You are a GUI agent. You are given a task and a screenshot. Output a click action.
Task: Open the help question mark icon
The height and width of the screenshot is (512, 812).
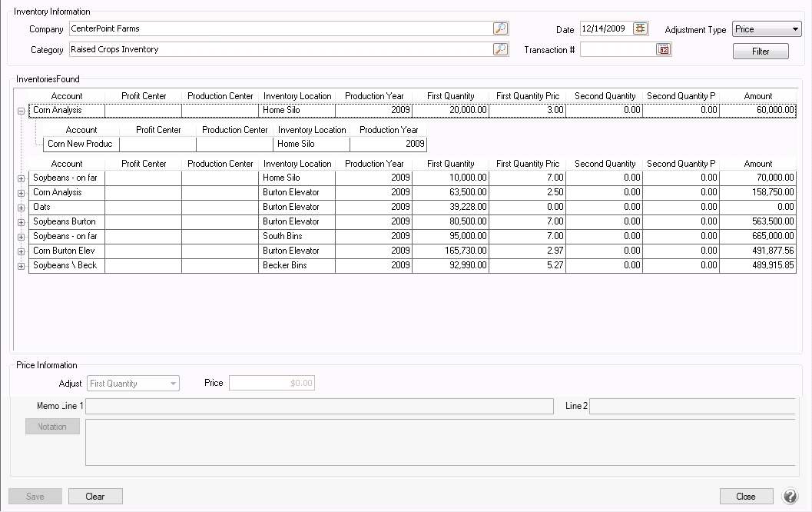tap(790, 496)
